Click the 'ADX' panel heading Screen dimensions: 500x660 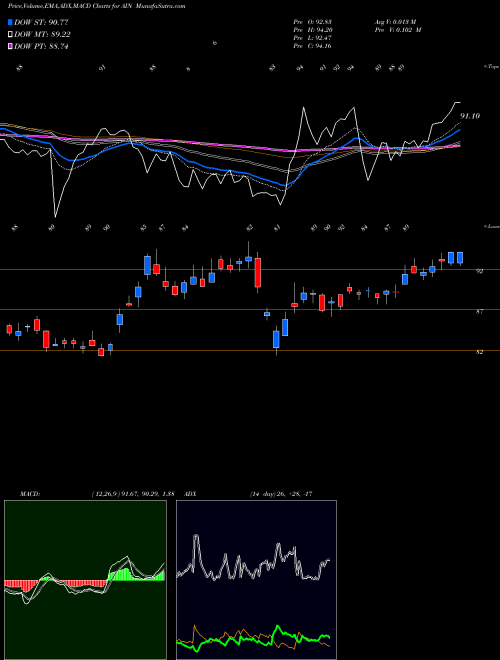[x=191, y=494]
